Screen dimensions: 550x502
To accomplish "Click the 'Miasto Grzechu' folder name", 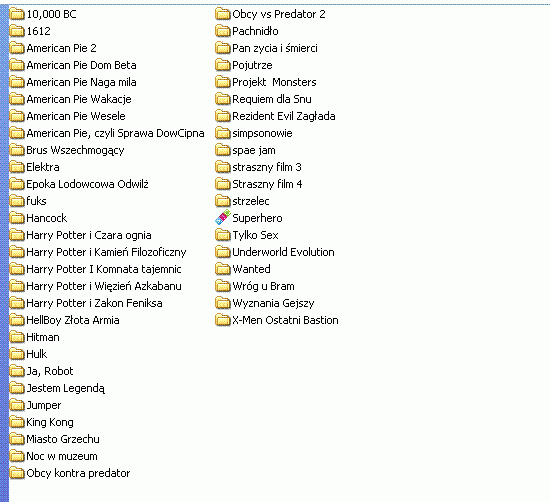I will [63, 439].
